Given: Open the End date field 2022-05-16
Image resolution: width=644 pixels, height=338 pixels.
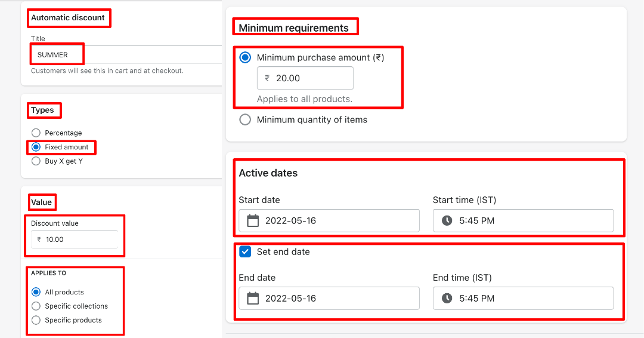Looking at the screenshot, I should 329,299.
